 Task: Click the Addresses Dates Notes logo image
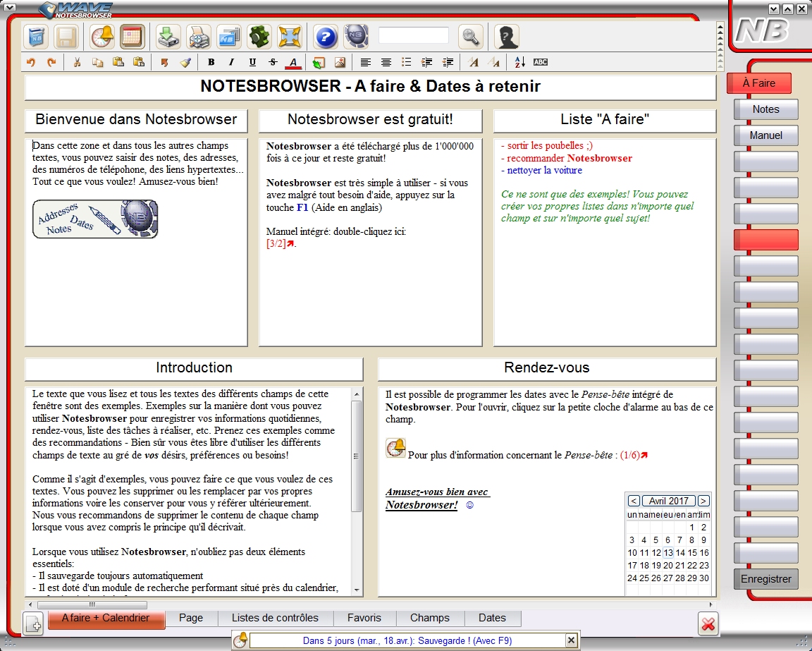pyautogui.click(x=95, y=219)
